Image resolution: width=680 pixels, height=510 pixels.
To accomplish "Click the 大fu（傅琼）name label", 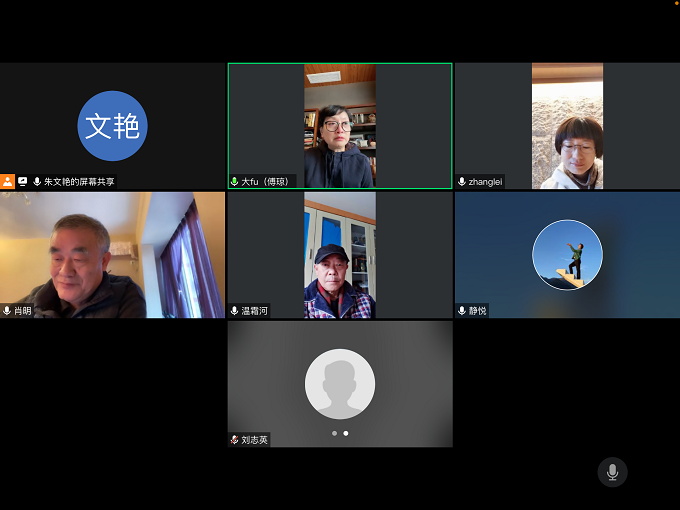I will (265, 181).
